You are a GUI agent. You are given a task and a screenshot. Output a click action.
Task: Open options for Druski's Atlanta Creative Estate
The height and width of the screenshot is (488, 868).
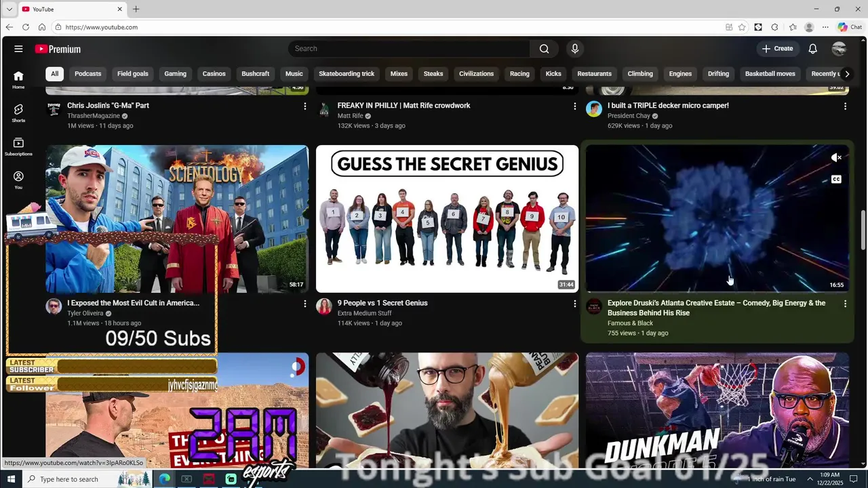coord(845,304)
